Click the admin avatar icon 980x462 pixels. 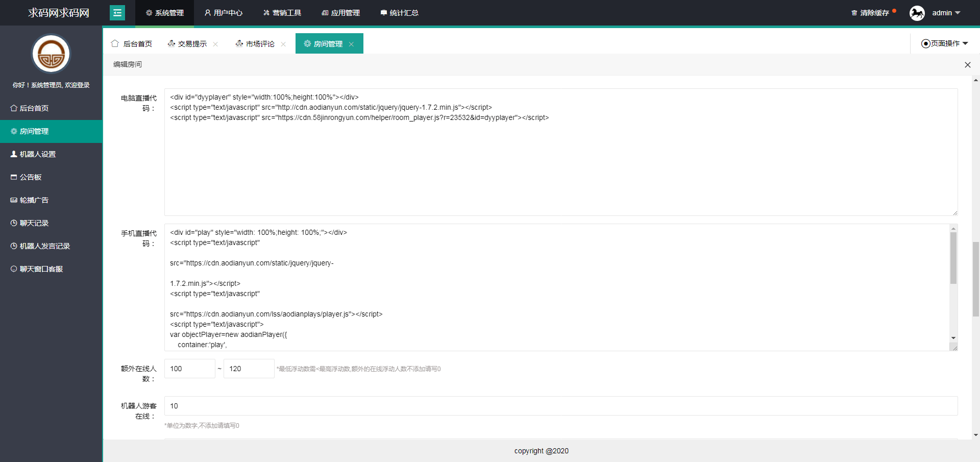point(917,13)
